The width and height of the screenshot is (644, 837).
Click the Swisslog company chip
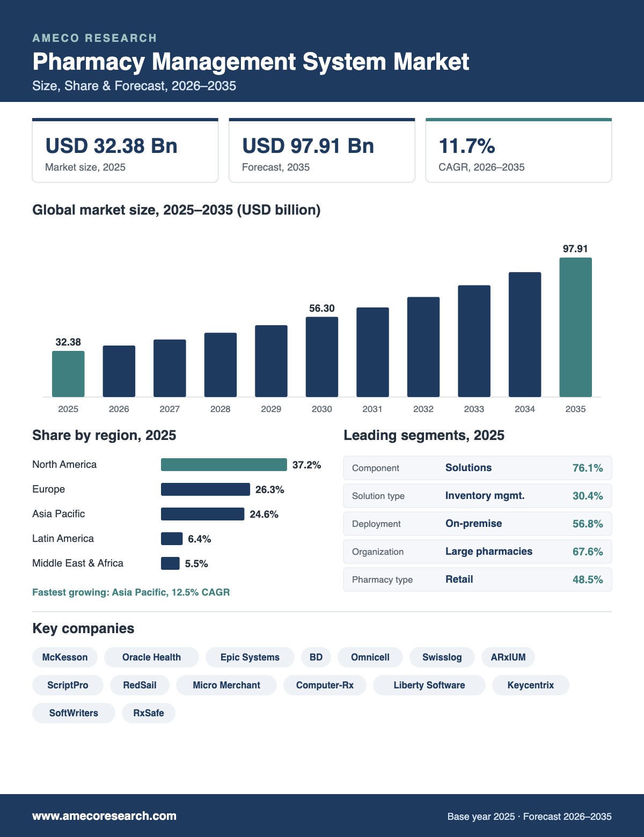click(442, 657)
